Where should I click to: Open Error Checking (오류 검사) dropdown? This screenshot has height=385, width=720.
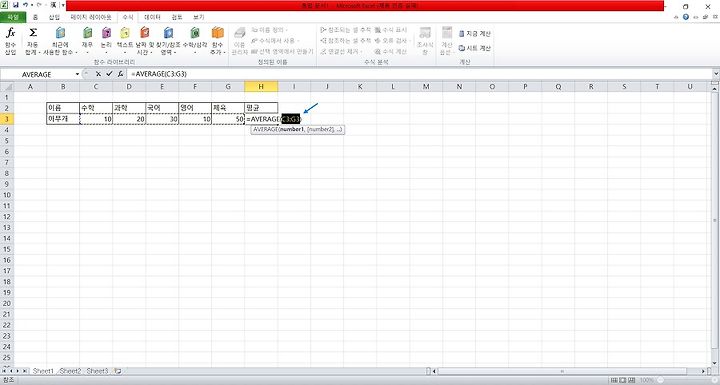click(393, 40)
